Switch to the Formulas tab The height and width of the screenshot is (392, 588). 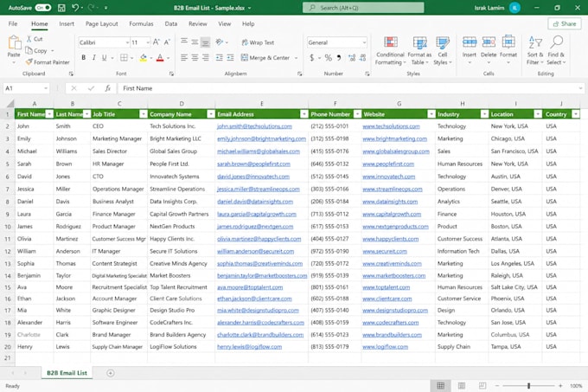point(141,23)
